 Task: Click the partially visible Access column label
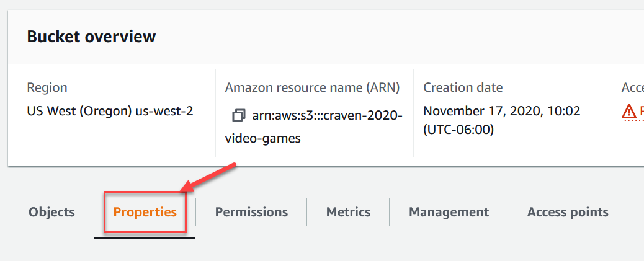pos(632,87)
